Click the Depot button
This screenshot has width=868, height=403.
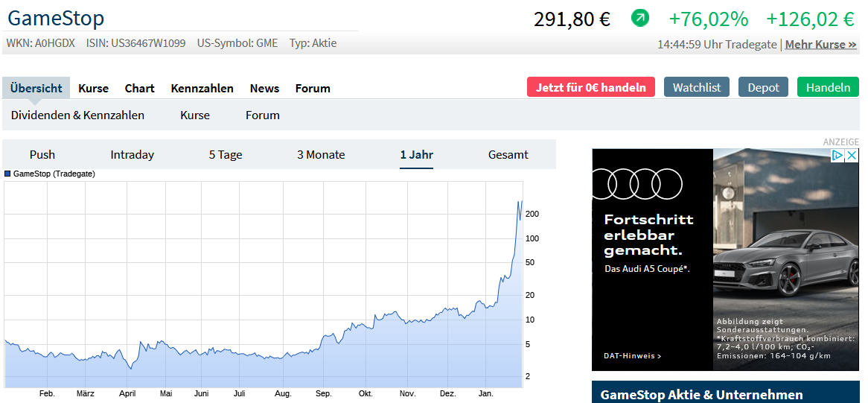(x=763, y=87)
